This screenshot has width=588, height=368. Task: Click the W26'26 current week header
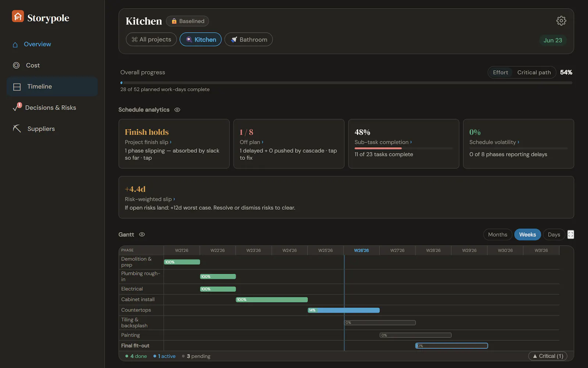362,250
